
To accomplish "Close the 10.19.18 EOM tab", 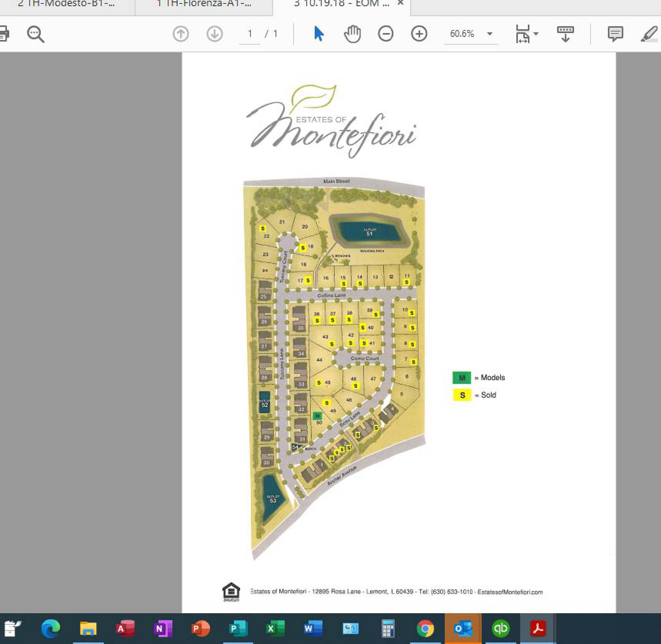I will 400,4.
